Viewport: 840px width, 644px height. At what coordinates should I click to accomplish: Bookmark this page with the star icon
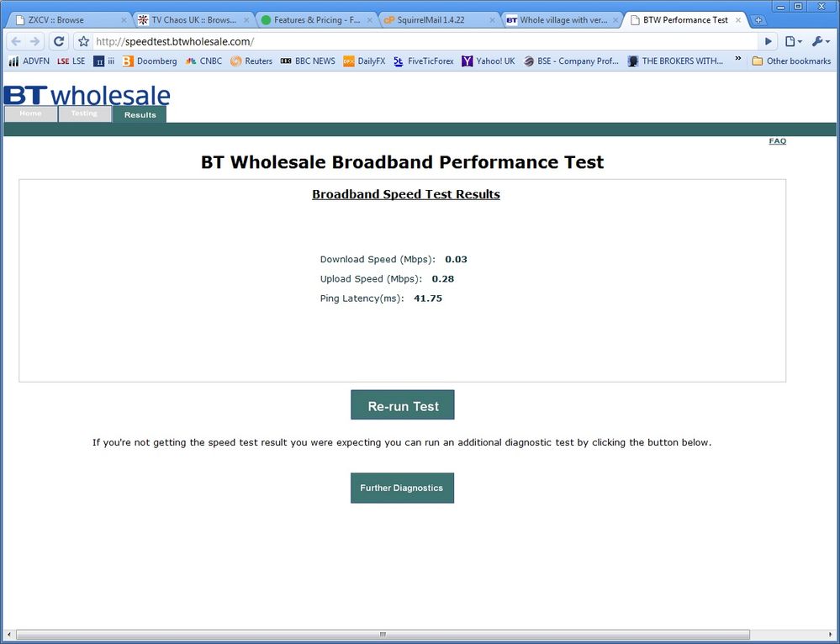[x=83, y=41]
